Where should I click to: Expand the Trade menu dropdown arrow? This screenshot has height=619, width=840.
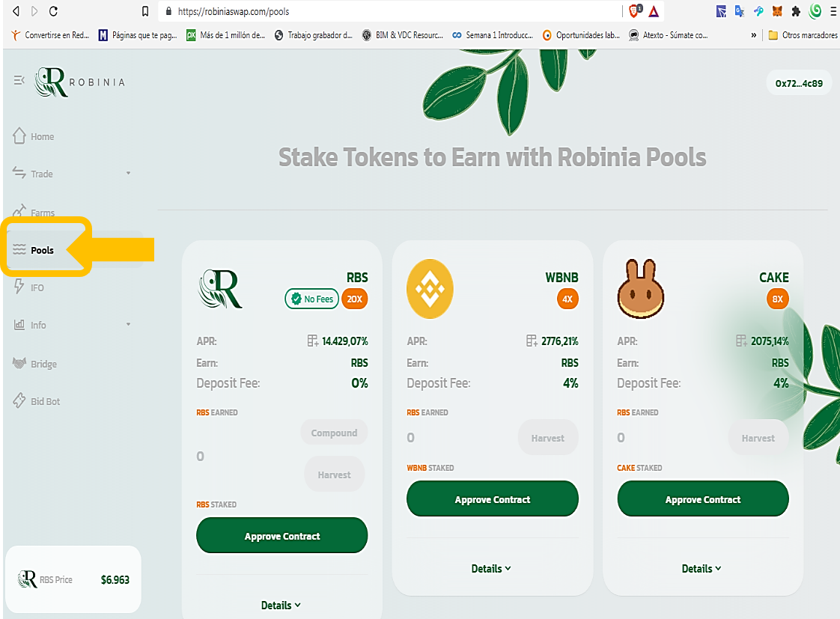point(128,174)
